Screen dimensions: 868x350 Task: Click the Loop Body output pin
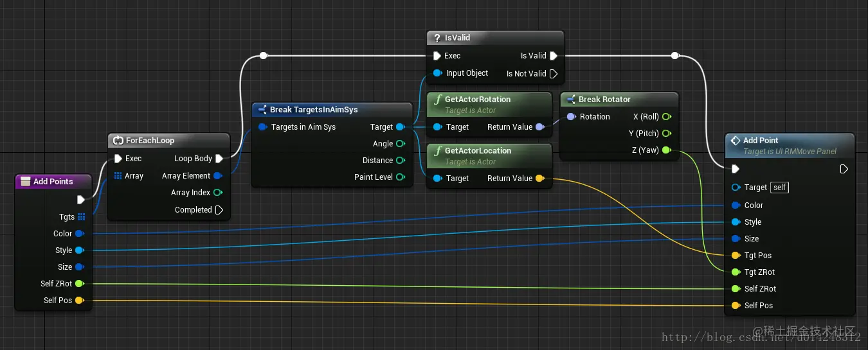click(219, 159)
